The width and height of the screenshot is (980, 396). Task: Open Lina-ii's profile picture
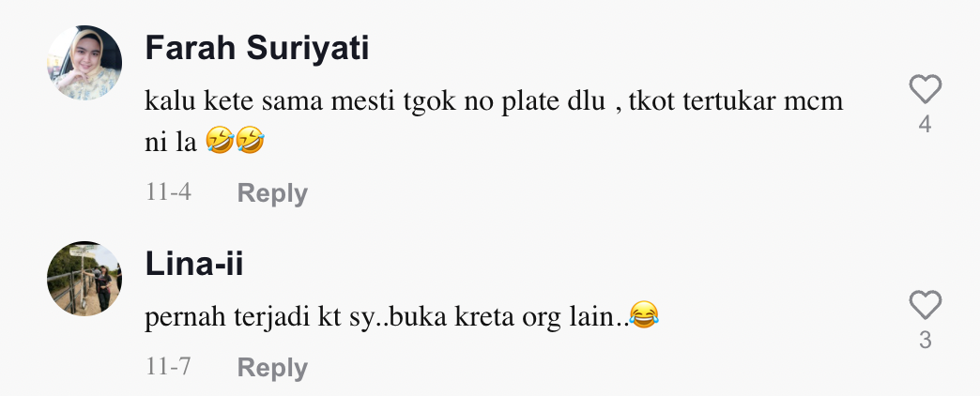tap(84, 279)
